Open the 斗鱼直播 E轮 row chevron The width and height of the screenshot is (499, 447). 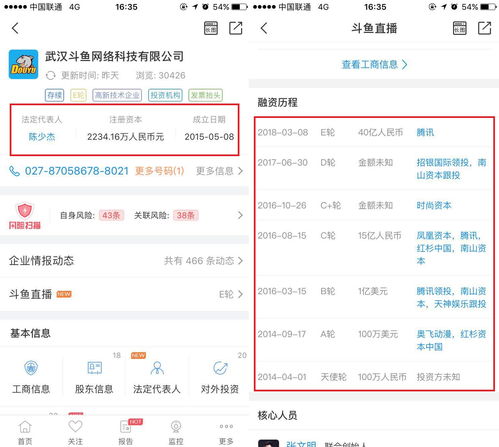pos(240,294)
